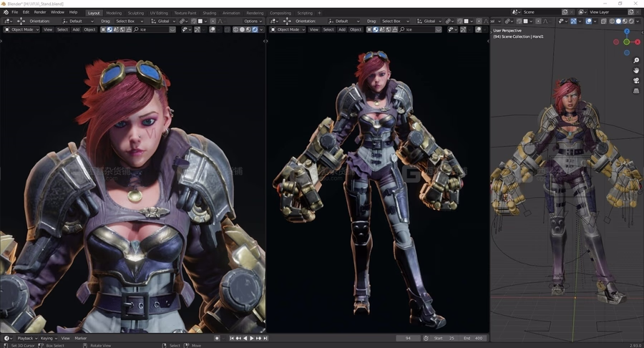
Task: Click middle viewport View menu button
Action: click(x=314, y=29)
